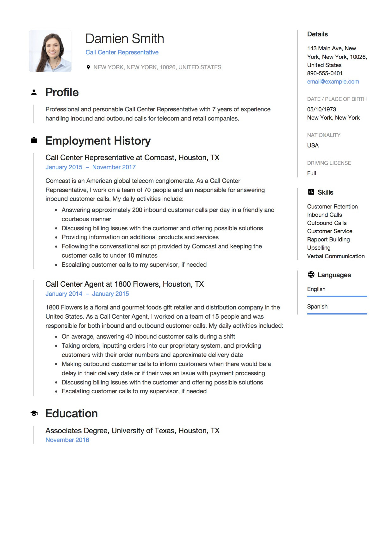Click the Employment History section heading
Image resolution: width=392 pixels, height=555 pixels.
point(98,141)
